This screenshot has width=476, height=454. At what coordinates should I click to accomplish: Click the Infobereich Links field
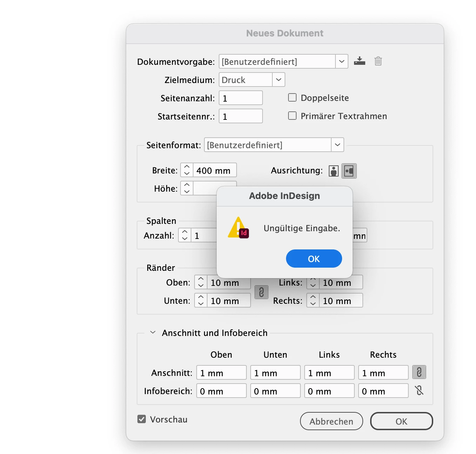click(x=329, y=391)
